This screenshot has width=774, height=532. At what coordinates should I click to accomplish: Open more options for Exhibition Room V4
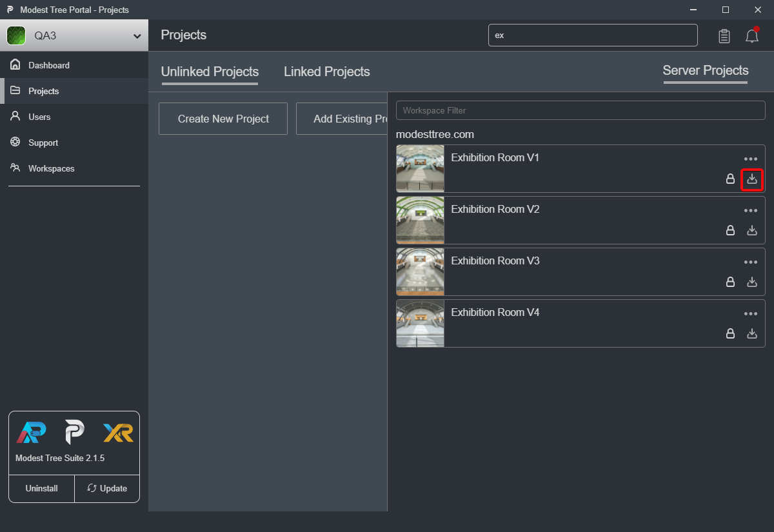751,313
